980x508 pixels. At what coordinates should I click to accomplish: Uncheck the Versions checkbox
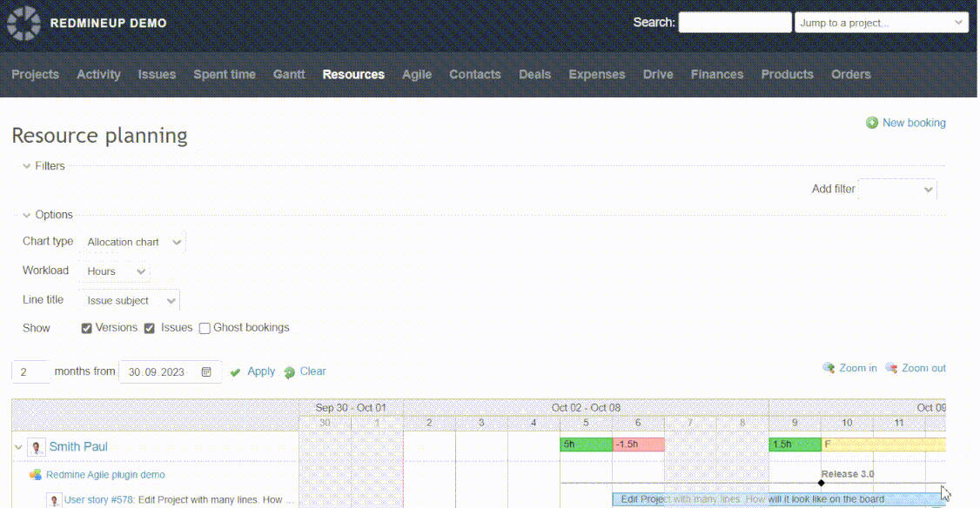click(x=87, y=329)
